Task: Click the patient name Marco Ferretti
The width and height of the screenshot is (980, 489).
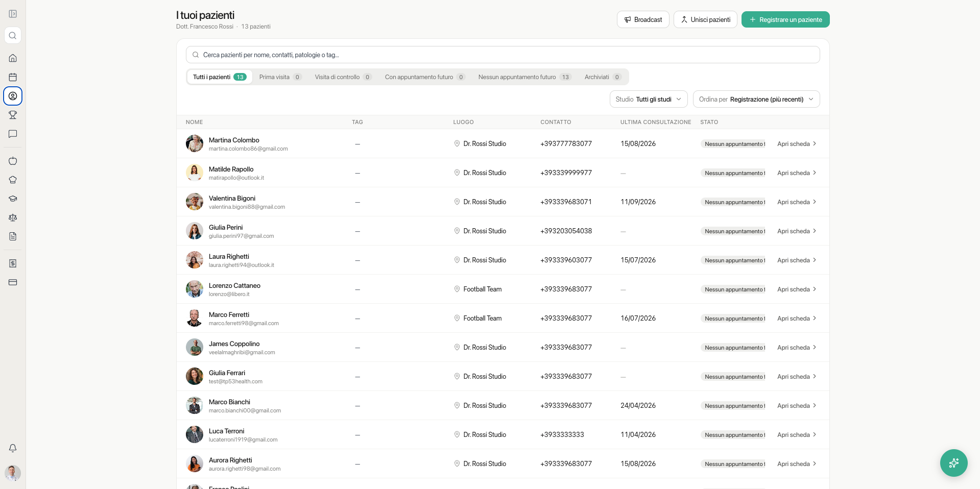Action: click(x=229, y=314)
